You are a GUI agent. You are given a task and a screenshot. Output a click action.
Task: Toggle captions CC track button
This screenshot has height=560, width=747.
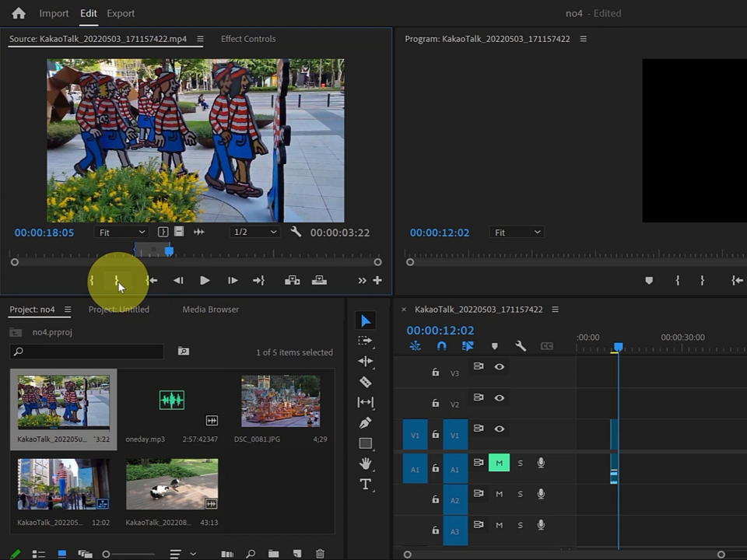(546, 346)
